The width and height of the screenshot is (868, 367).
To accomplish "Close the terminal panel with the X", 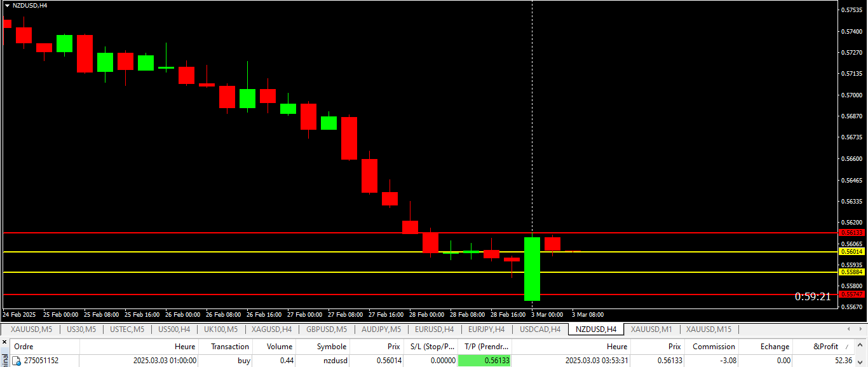I will pyautogui.click(x=5, y=342).
